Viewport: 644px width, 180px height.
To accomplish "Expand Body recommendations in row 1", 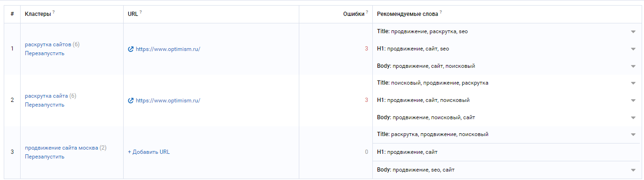I will [633, 66].
